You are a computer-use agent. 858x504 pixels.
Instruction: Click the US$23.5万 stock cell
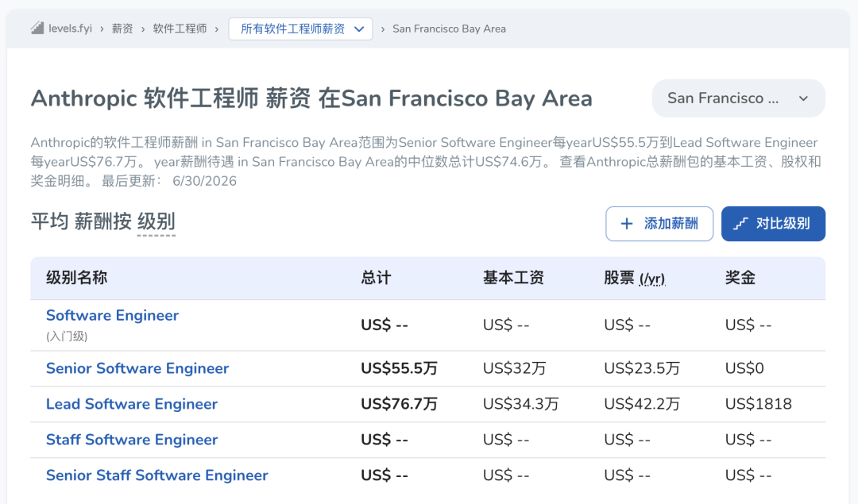coord(642,368)
